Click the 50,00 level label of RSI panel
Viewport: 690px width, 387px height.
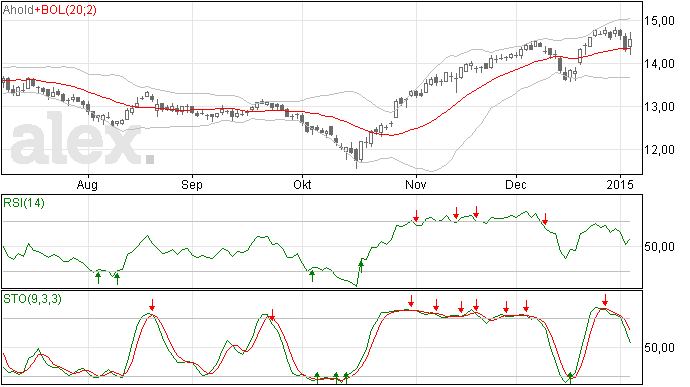tap(659, 247)
